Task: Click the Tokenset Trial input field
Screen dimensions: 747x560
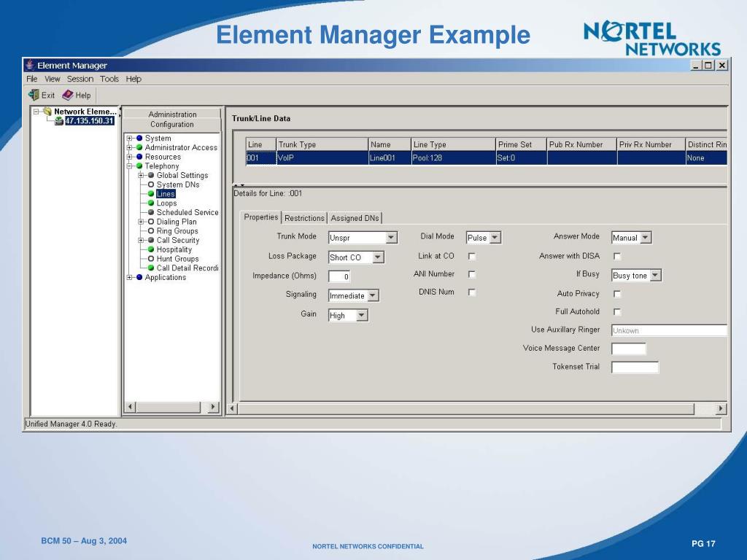Action: (635, 367)
